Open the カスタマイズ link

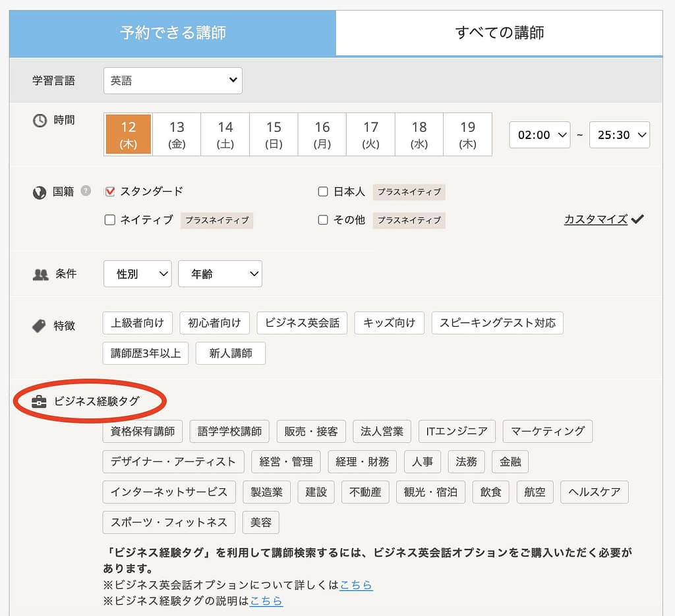(595, 219)
